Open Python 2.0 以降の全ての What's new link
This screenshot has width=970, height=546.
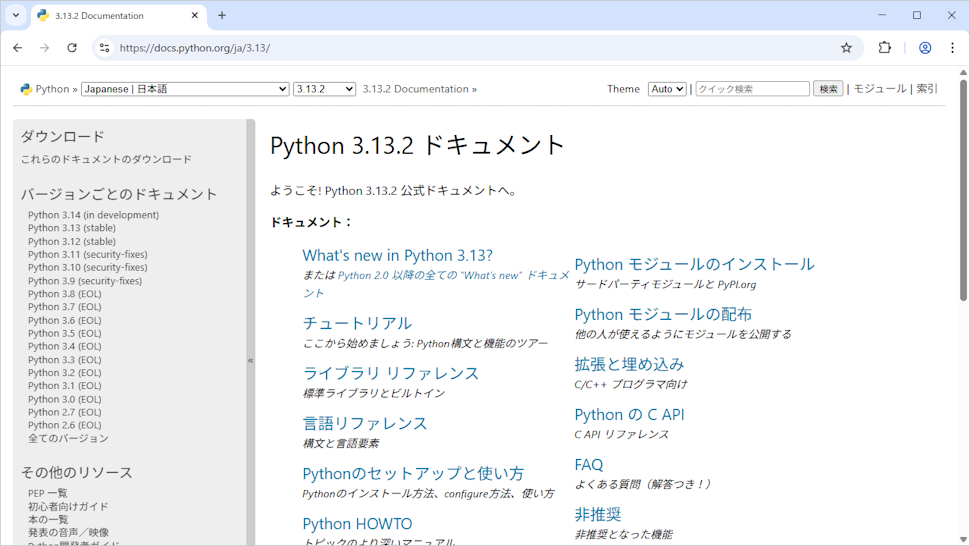[436, 284]
